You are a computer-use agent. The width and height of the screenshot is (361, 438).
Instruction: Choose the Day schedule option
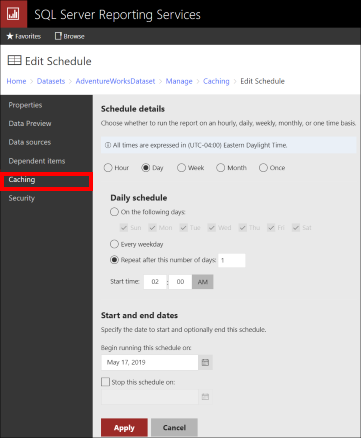(x=146, y=168)
